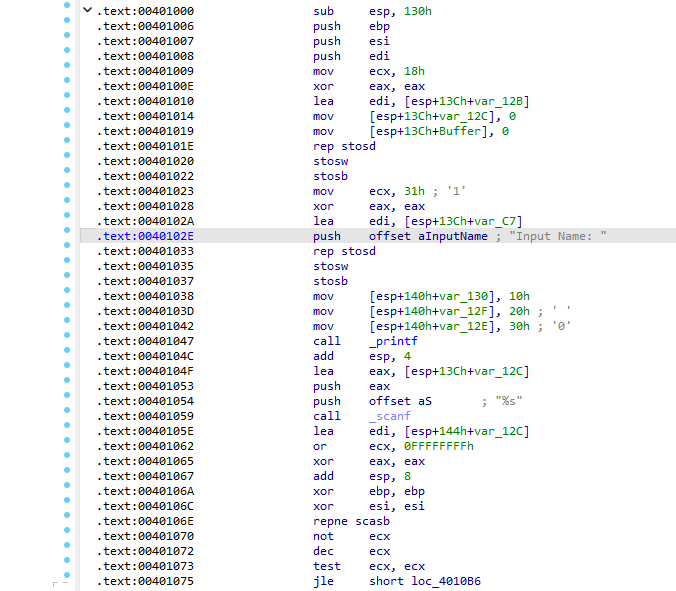Image resolution: width=676 pixels, height=591 pixels.
Task: Select the 18h value in mov ecx
Action: point(414,71)
